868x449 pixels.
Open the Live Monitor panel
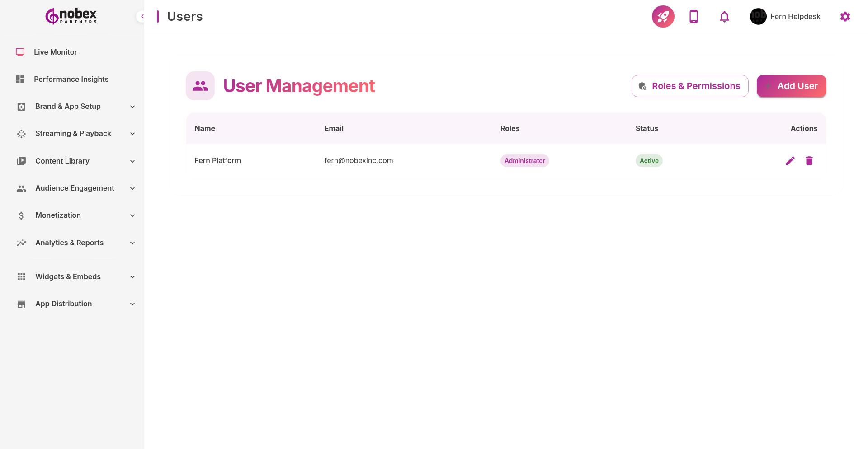tap(55, 52)
